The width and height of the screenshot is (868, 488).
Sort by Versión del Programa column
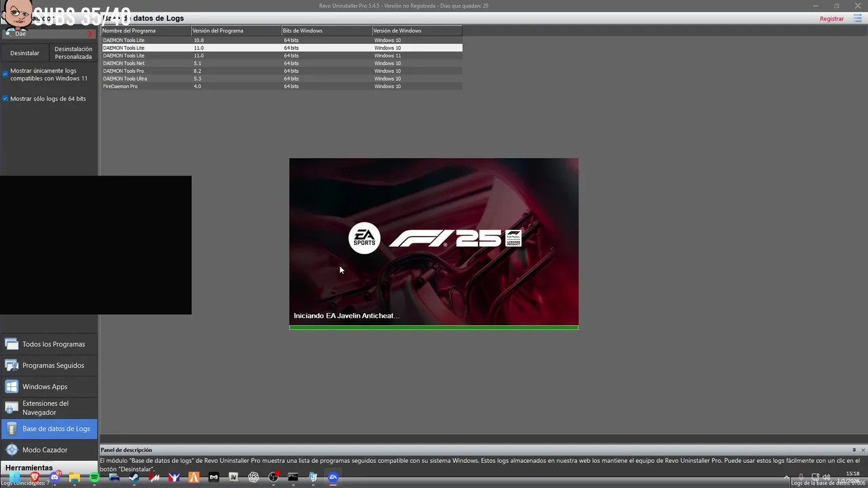237,30
